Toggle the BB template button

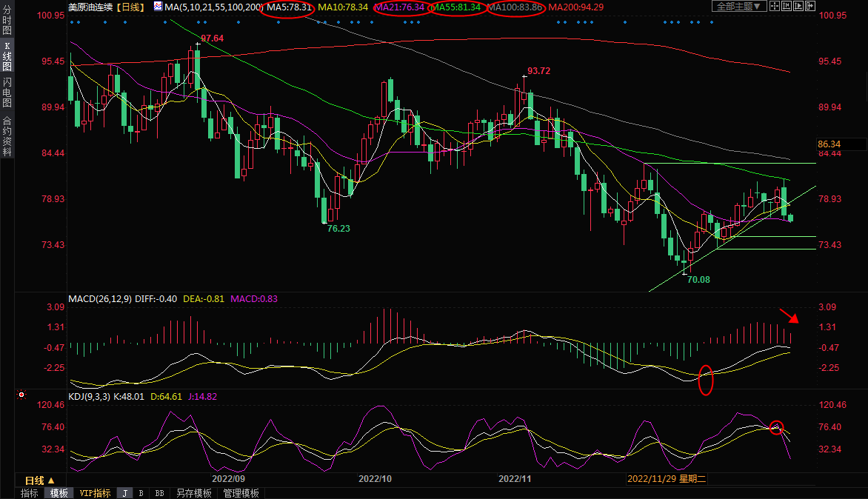coord(159,493)
